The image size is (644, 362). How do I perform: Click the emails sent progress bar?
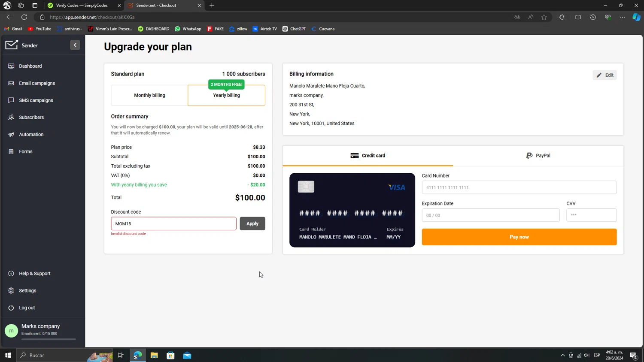coord(49,339)
